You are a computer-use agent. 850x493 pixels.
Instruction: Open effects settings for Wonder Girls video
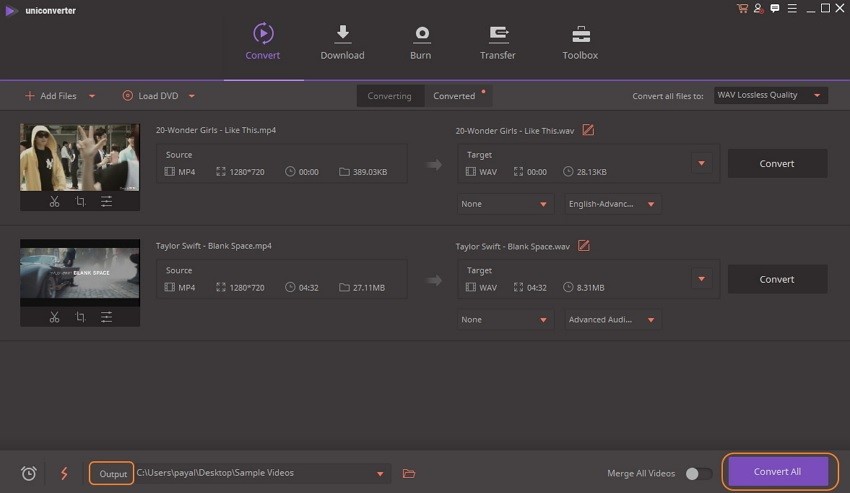106,202
